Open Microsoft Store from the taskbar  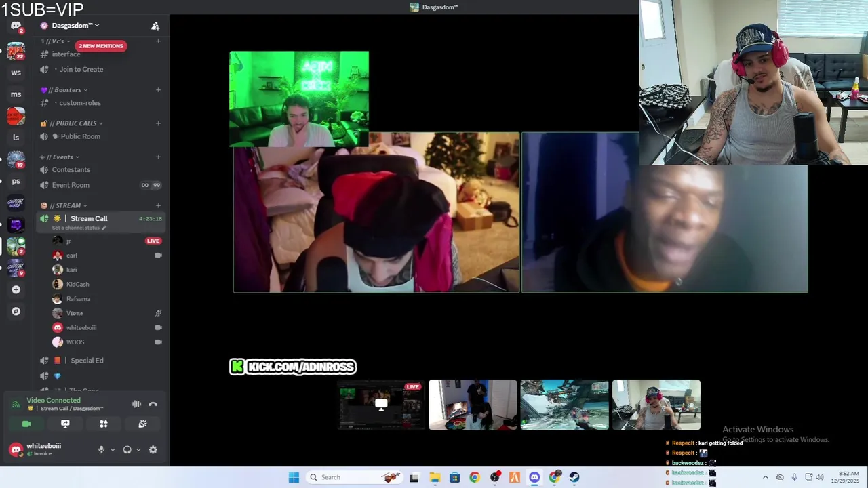coord(454,477)
